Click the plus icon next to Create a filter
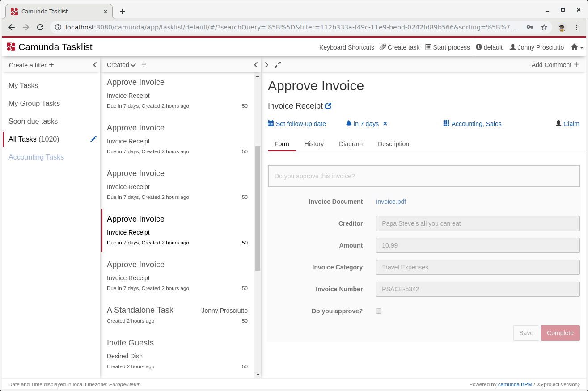 [51, 65]
